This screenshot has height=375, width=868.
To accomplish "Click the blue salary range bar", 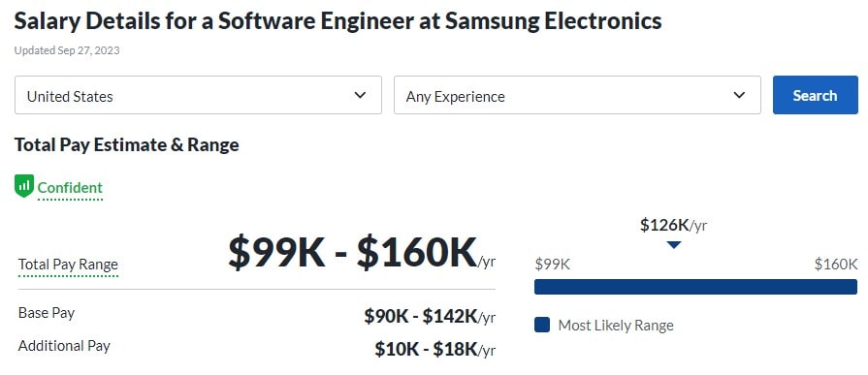I will (x=695, y=287).
